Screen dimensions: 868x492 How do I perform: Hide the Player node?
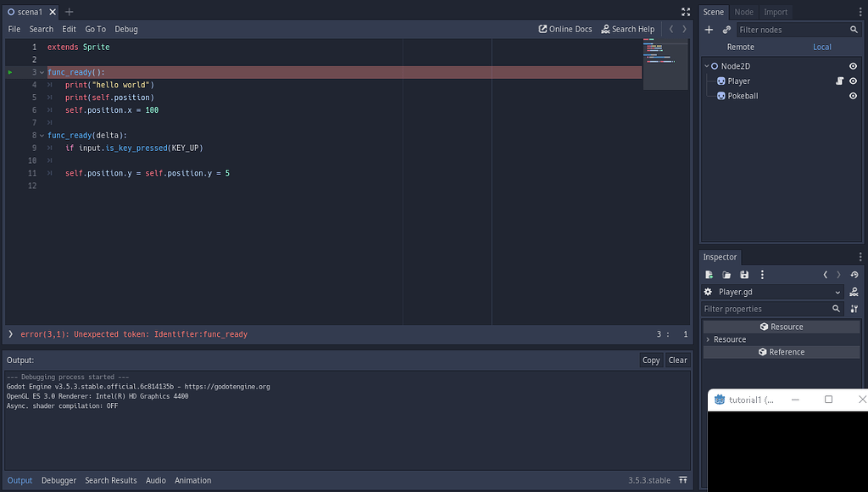pyautogui.click(x=853, y=81)
